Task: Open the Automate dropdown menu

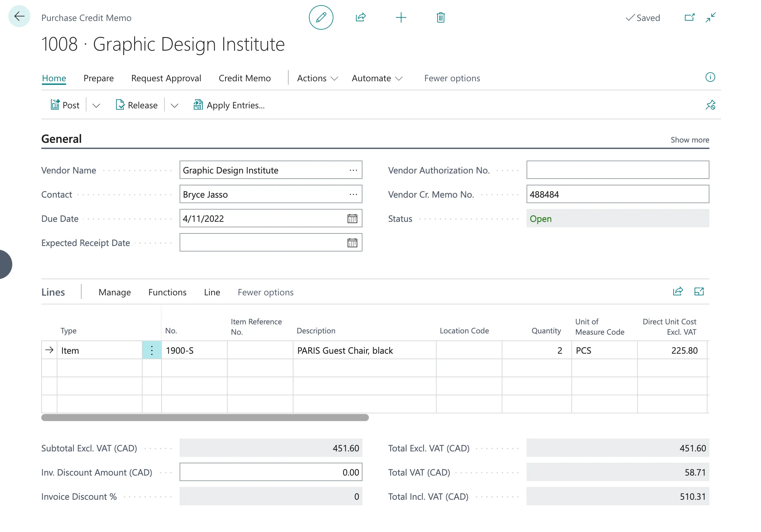Action: point(377,78)
